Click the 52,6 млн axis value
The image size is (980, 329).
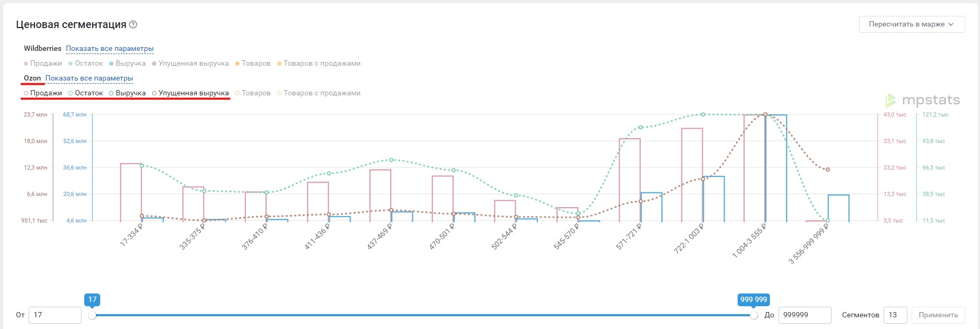75,141
